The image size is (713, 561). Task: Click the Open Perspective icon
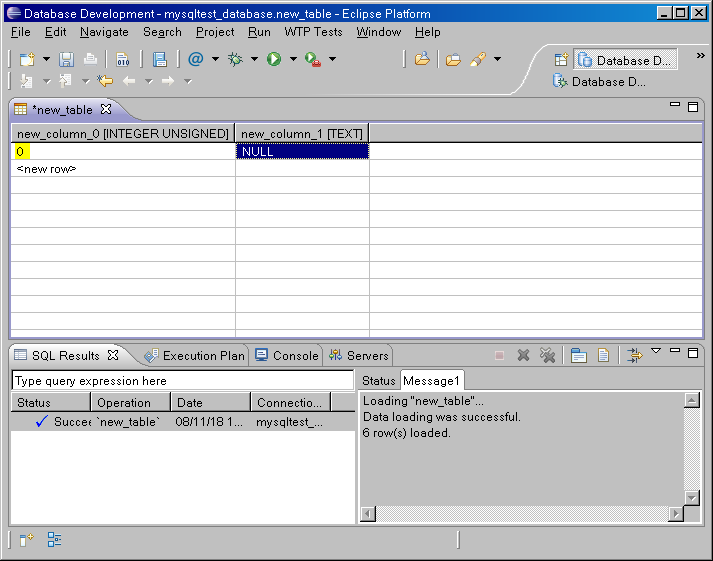coord(561,60)
